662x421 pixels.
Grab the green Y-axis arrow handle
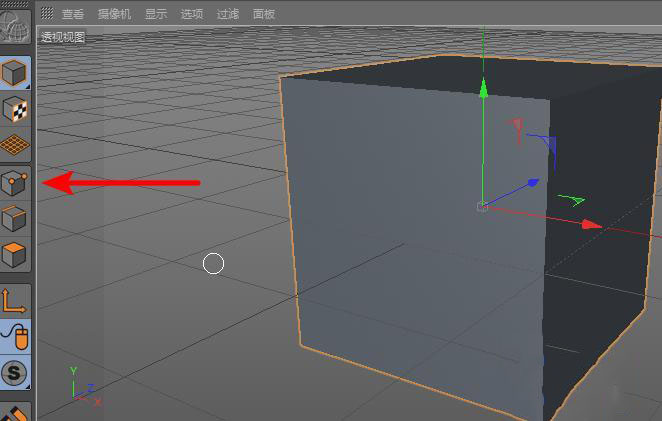pyautogui.click(x=483, y=88)
